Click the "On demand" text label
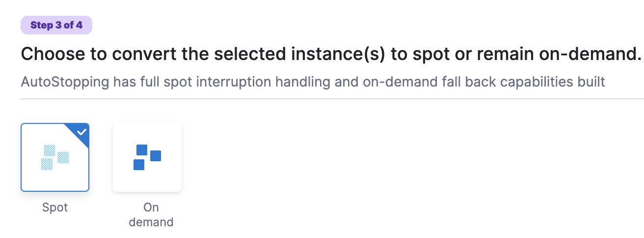 (x=151, y=215)
